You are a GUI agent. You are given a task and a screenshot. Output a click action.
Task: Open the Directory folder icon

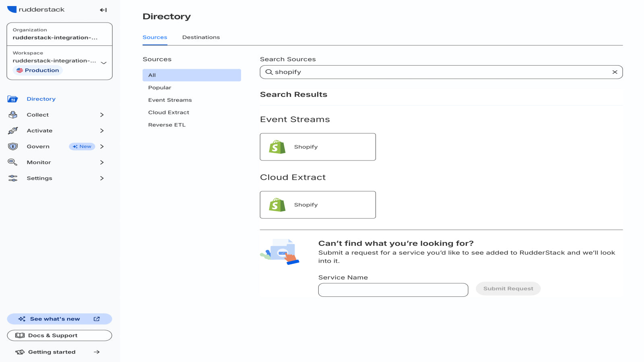coord(12,99)
